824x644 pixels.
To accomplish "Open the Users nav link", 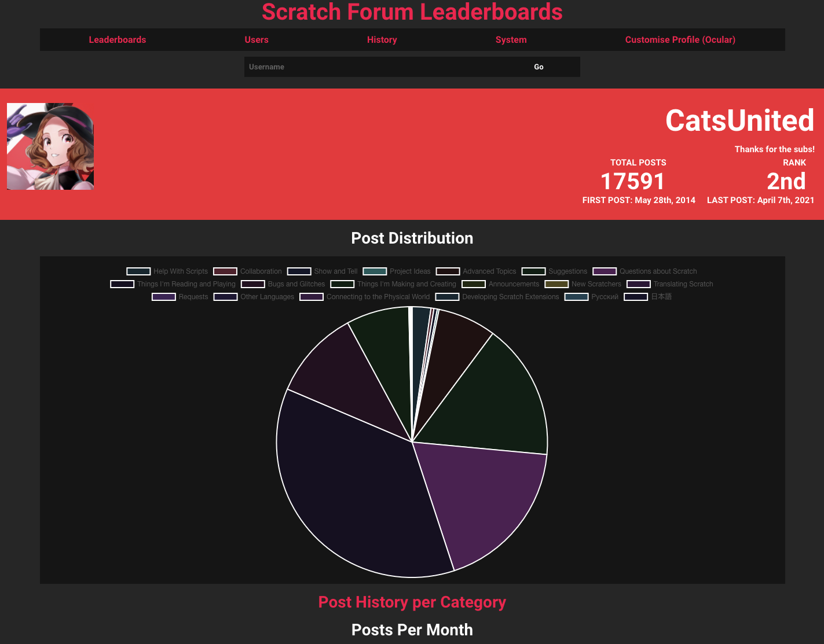I will click(x=257, y=40).
